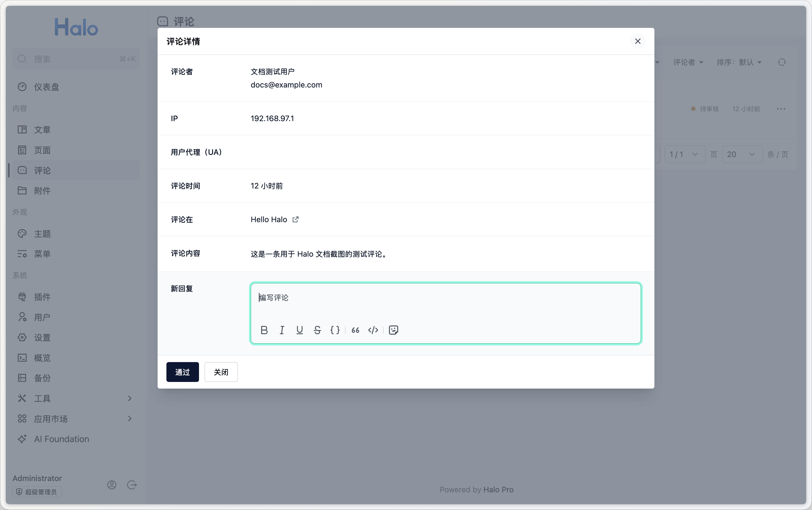Go to 页面 pages in sidebar
812x510 pixels.
click(76, 150)
